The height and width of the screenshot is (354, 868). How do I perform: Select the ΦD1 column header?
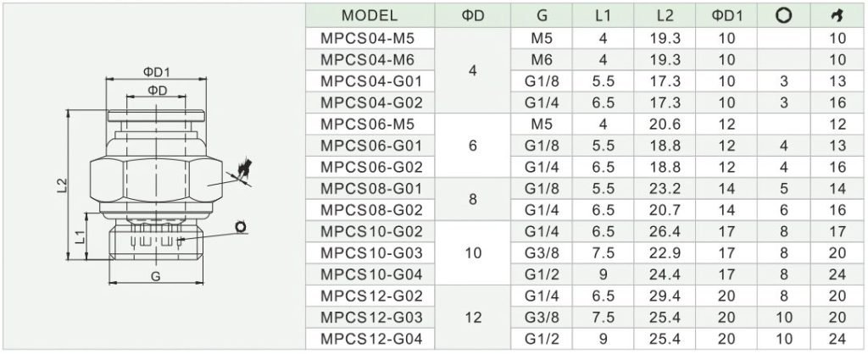click(726, 15)
